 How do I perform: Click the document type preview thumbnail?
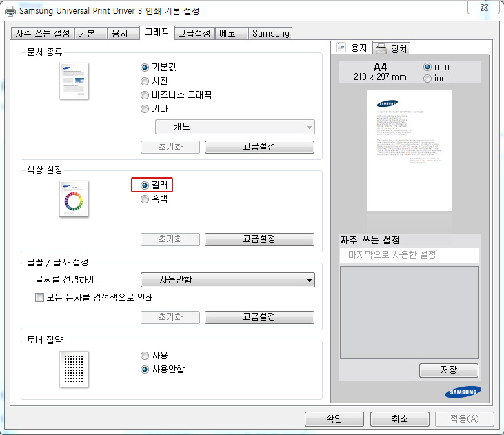(x=74, y=81)
